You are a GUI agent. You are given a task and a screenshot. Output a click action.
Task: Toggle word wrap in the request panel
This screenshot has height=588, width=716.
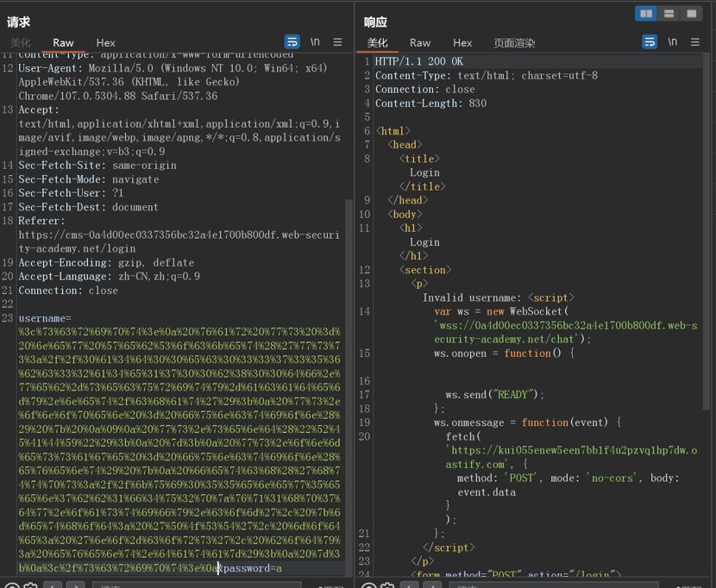(x=292, y=42)
